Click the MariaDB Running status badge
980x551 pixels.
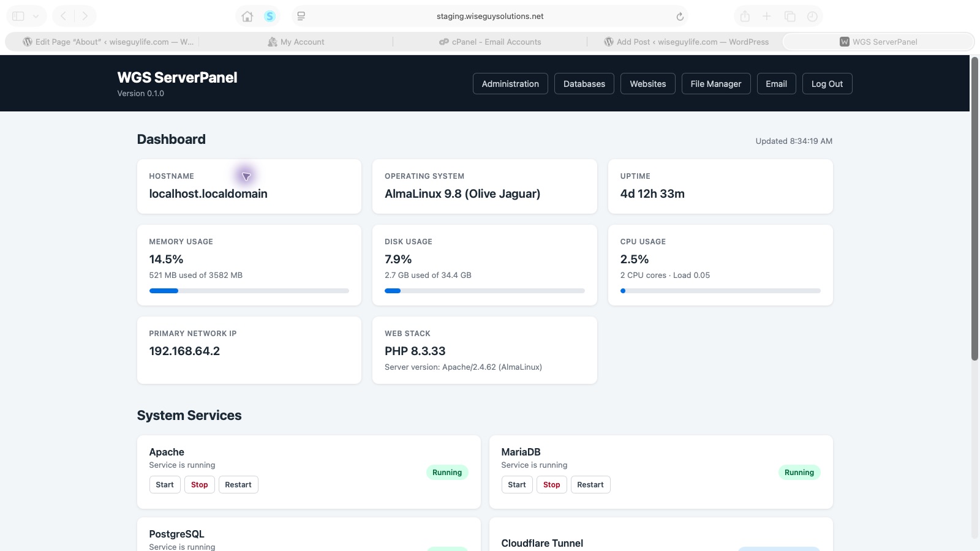pos(799,472)
